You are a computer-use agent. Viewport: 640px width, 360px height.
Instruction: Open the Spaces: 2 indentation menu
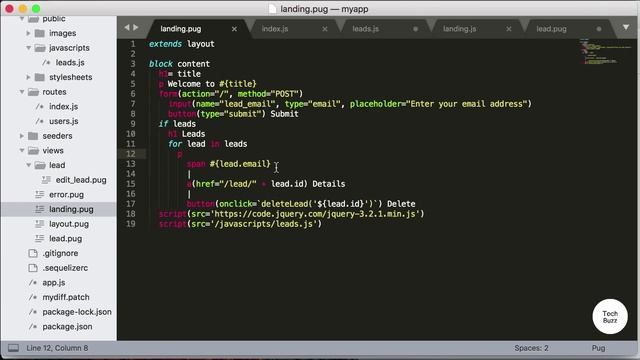coord(531,348)
